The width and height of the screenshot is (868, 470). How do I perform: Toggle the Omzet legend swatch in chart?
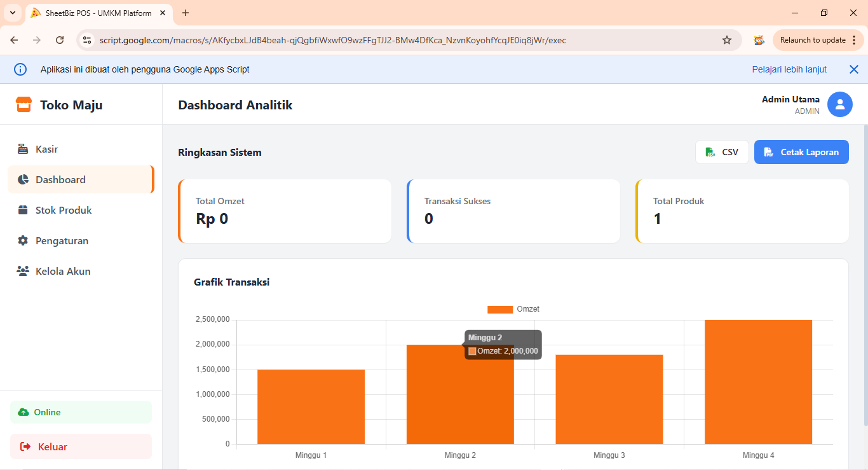[x=499, y=310]
